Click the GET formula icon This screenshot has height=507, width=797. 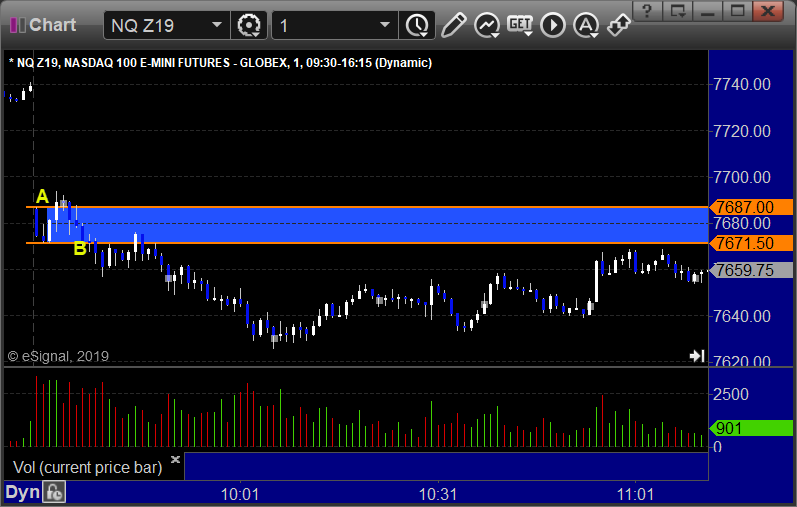(520, 24)
